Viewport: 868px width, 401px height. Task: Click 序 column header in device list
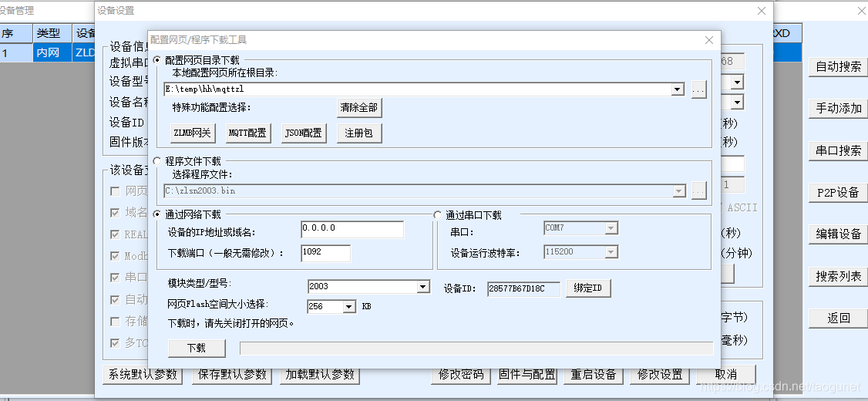[16, 33]
